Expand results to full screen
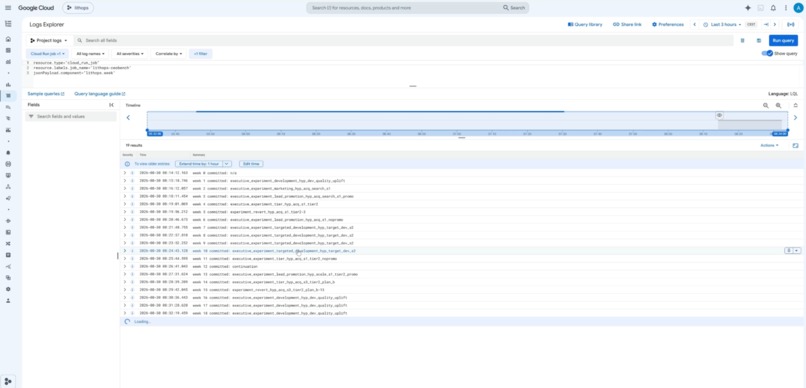The width and height of the screenshot is (806, 388). (795, 145)
